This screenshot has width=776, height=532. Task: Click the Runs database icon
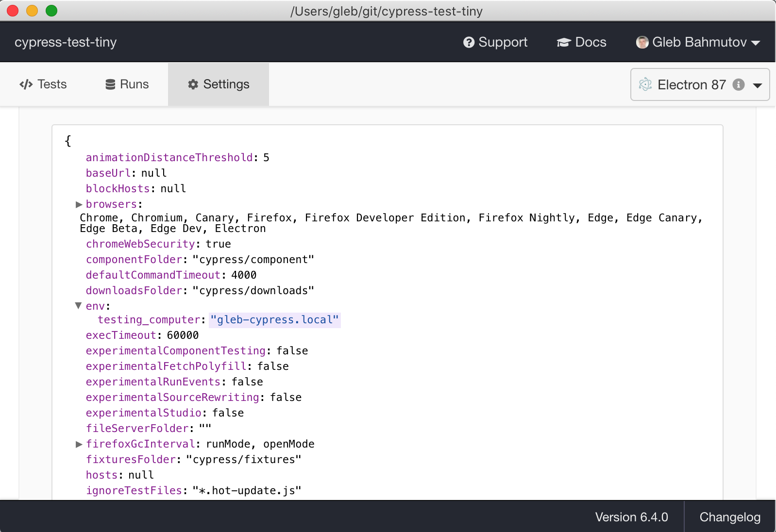tap(110, 84)
